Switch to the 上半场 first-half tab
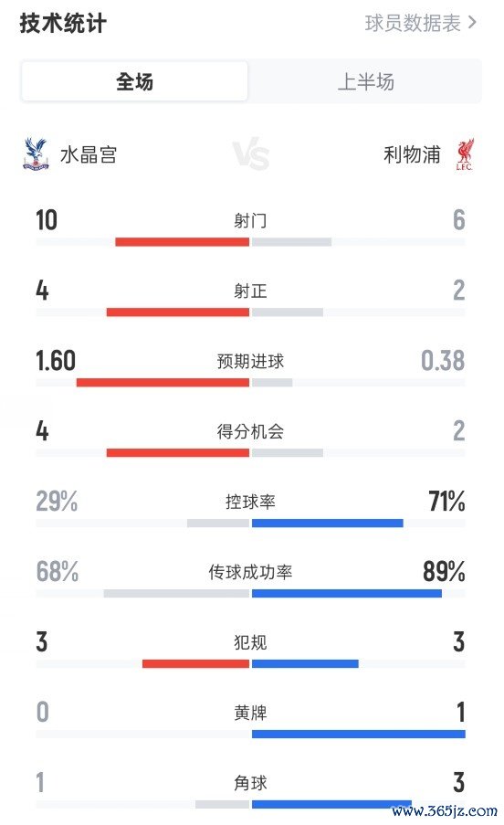The width and height of the screenshot is (504, 825). pyautogui.click(x=365, y=81)
